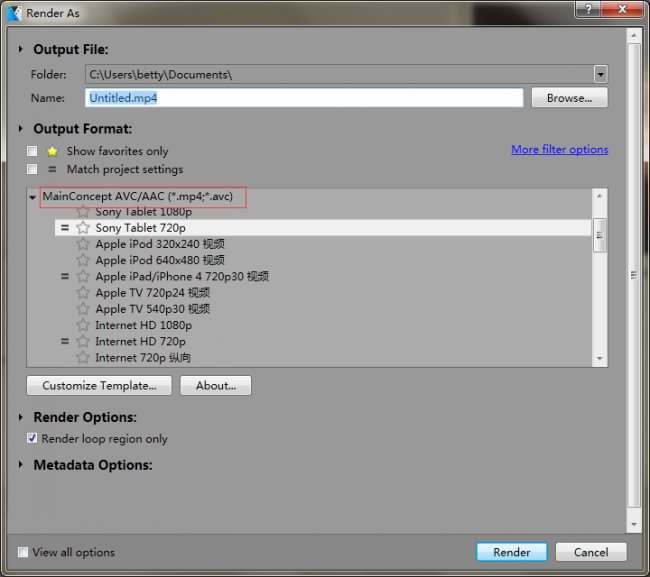Uncheck Render loop region only
The width and height of the screenshot is (650, 577).
[32, 438]
